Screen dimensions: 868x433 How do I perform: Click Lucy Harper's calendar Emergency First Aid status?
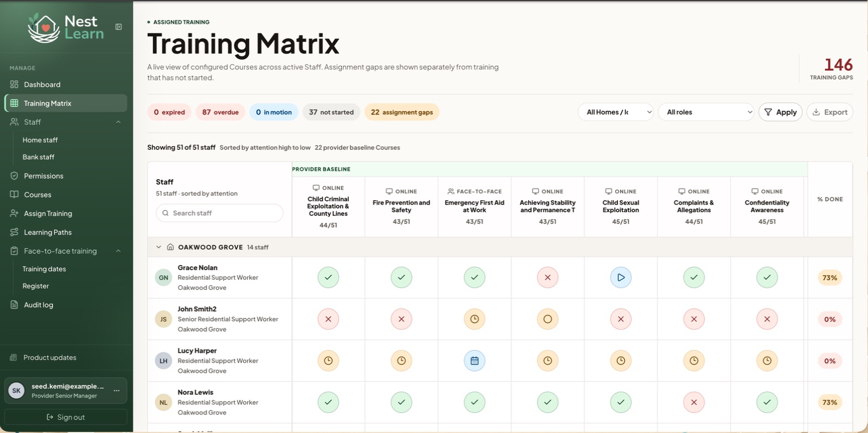coord(474,361)
